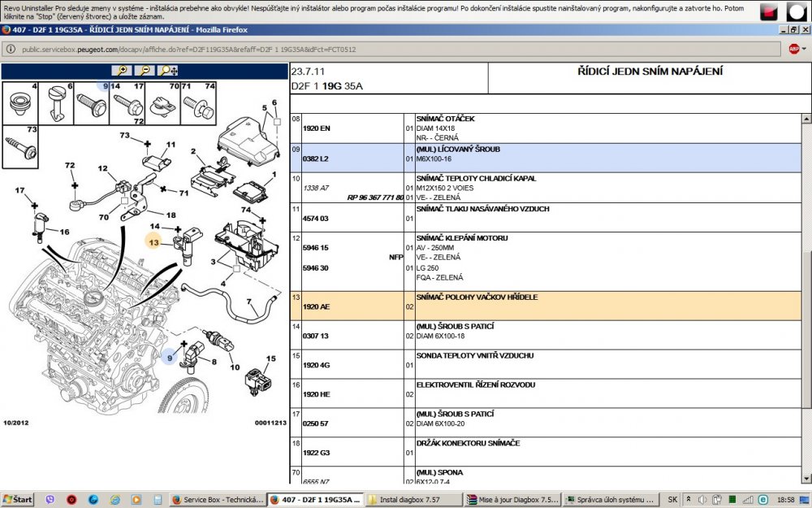The width and height of the screenshot is (812, 508).
Task: Click the red Revo Uninstaller stop square
Action: tap(769, 11)
